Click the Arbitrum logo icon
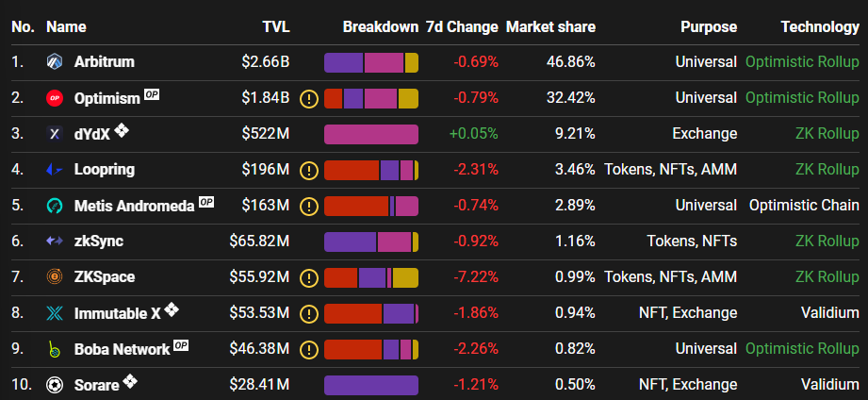This screenshot has height=400, width=868. click(x=55, y=62)
